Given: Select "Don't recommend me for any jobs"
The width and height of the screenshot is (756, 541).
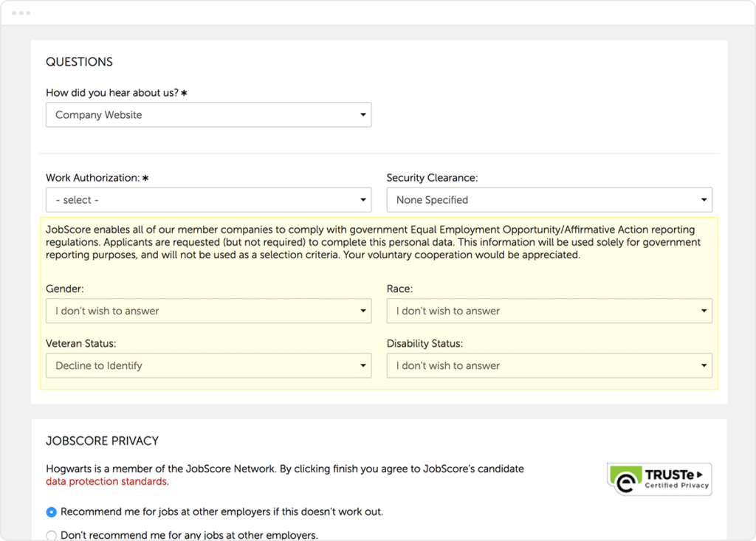Looking at the screenshot, I should [x=52, y=535].
